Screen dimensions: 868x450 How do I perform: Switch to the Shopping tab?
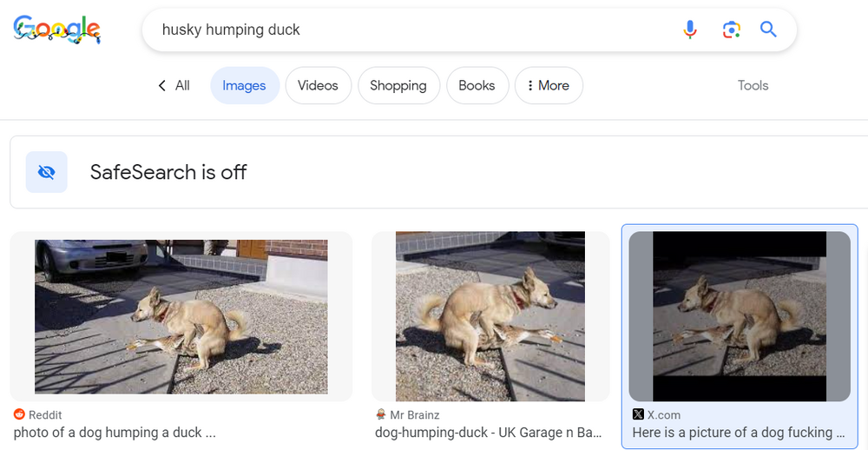click(398, 85)
